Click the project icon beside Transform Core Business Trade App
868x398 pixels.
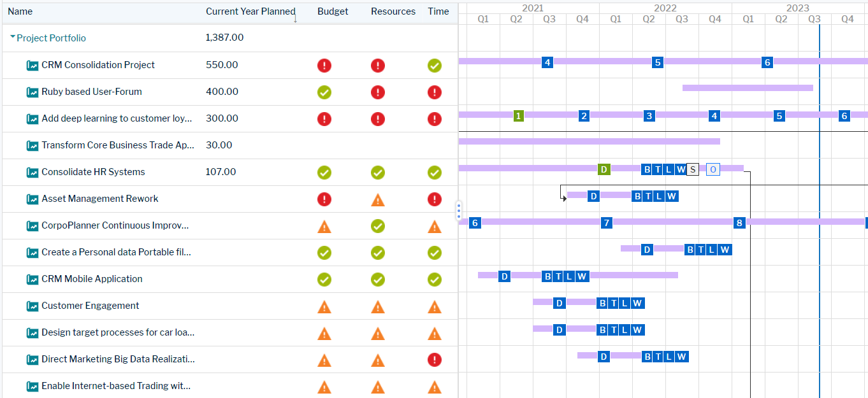coord(32,145)
